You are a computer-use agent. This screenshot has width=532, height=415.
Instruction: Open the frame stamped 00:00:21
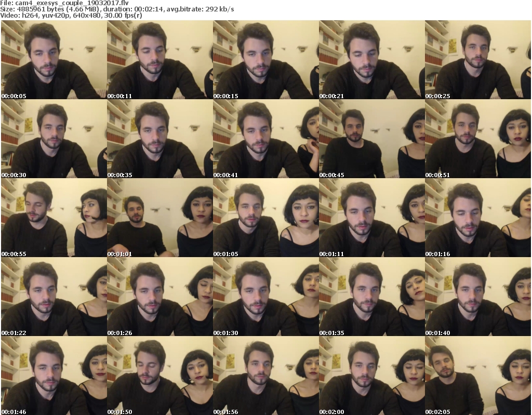pyautogui.click(x=372, y=60)
